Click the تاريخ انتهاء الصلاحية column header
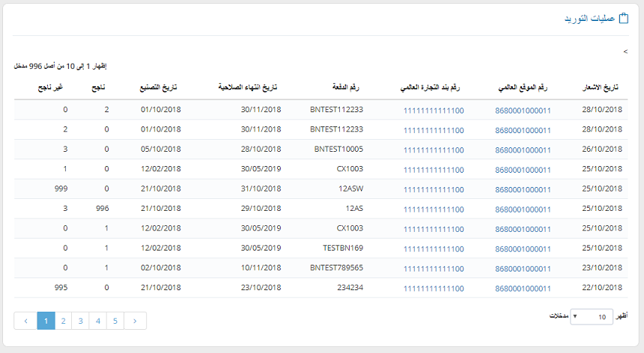Image resolution: width=644 pixels, height=353 pixels. [x=248, y=88]
